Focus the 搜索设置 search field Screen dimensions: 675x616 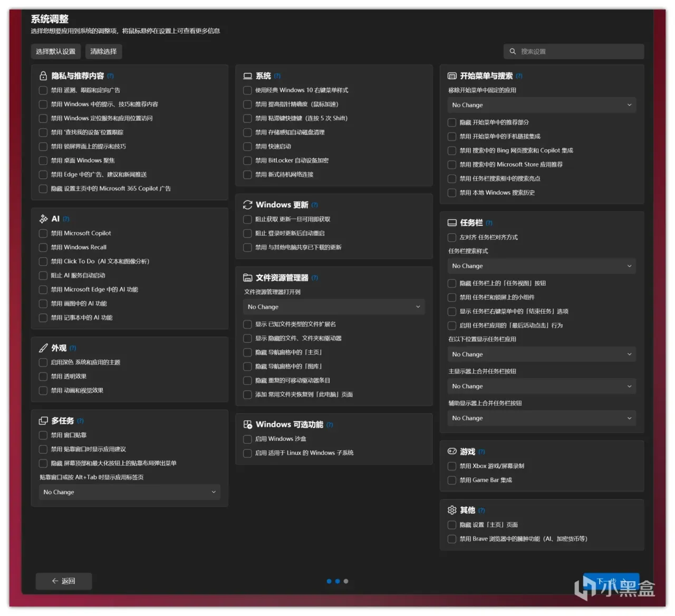pyautogui.click(x=574, y=52)
